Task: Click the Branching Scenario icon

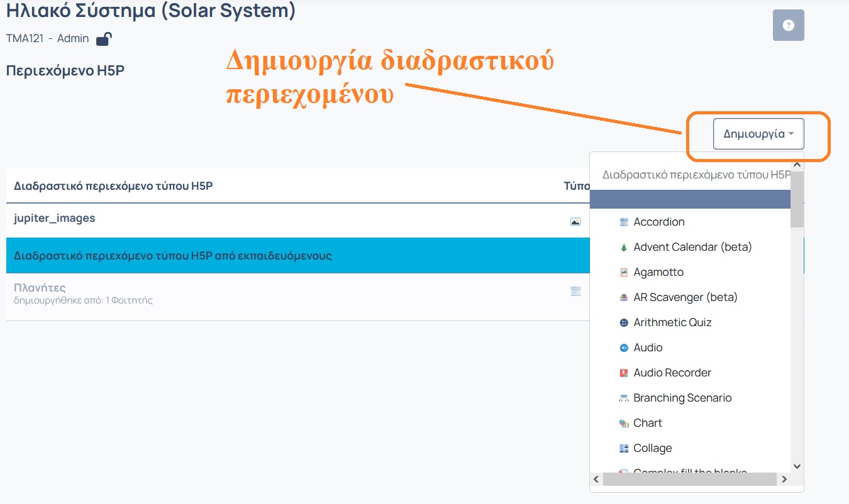Action: pos(624,398)
